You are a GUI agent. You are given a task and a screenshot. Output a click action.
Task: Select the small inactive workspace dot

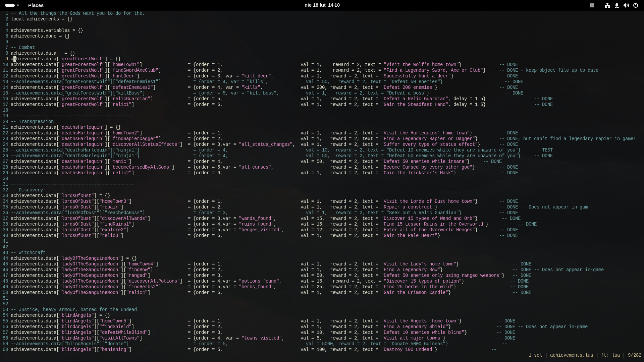[x=18, y=5]
